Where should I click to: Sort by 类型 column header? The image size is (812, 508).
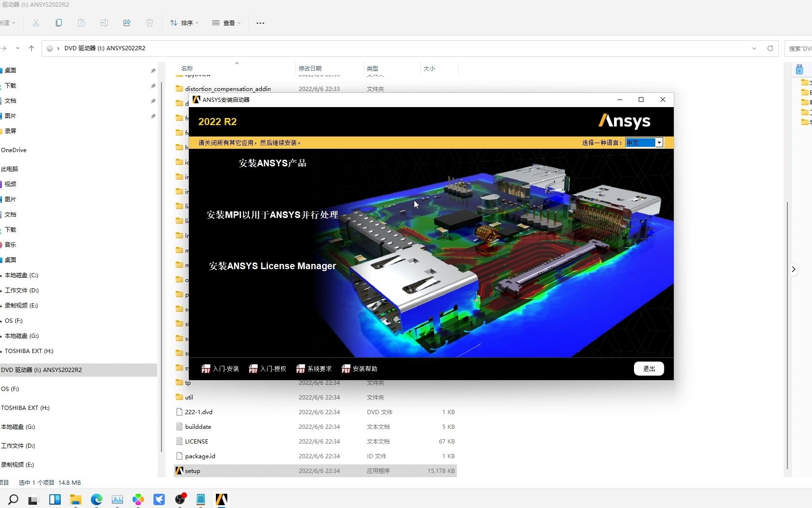373,68
